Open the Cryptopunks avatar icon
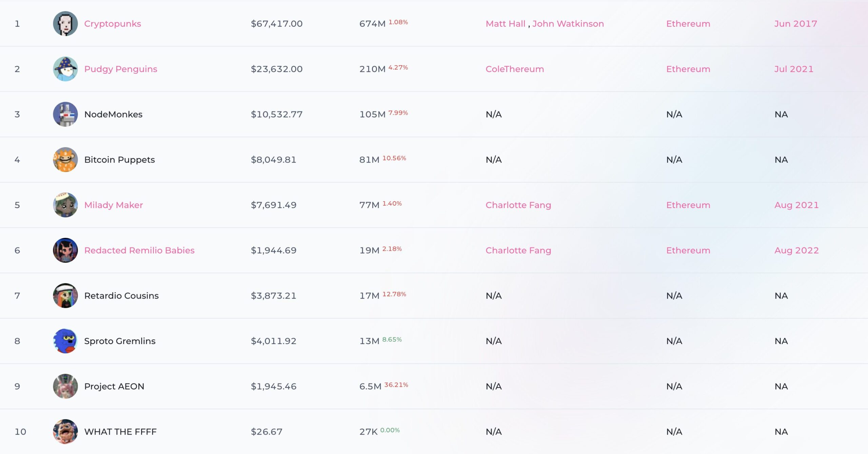This screenshot has height=454, width=868. pyautogui.click(x=65, y=24)
